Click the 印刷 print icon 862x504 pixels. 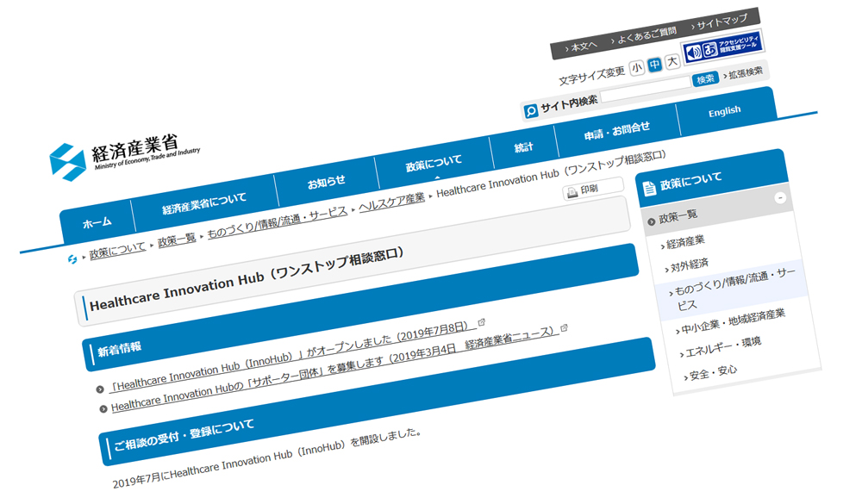pyautogui.click(x=572, y=193)
